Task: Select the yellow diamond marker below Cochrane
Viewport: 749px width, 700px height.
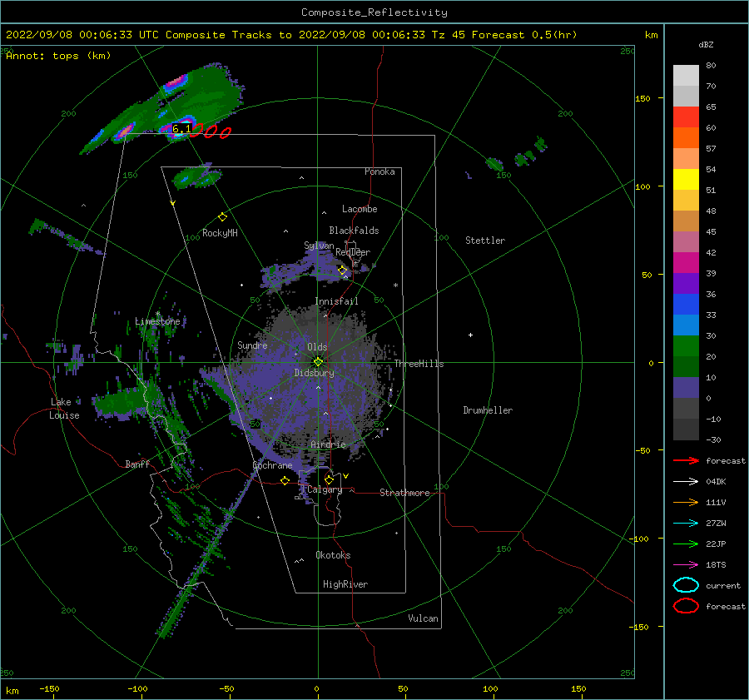Action: click(285, 480)
